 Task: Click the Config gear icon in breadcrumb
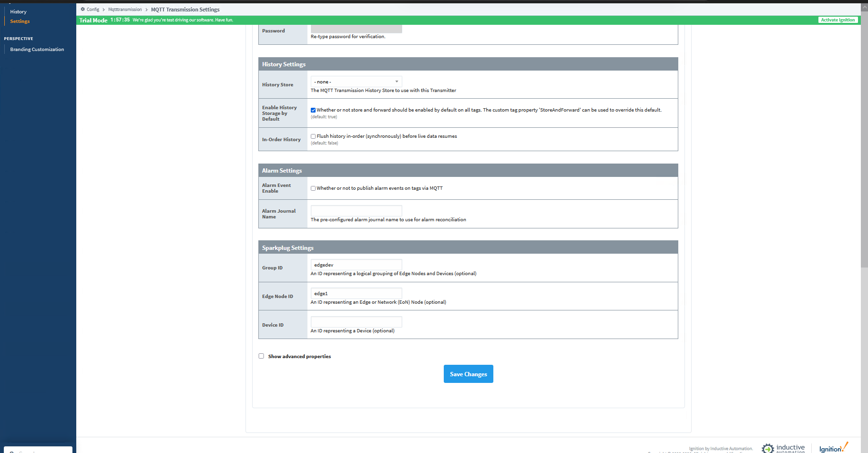coord(83,10)
